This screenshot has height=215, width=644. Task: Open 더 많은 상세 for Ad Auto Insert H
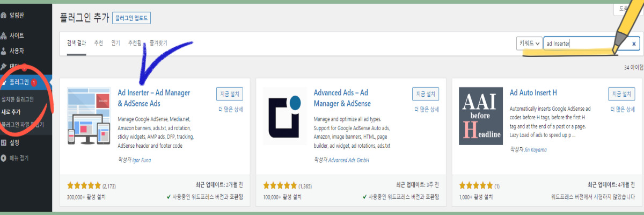(x=623, y=109)
